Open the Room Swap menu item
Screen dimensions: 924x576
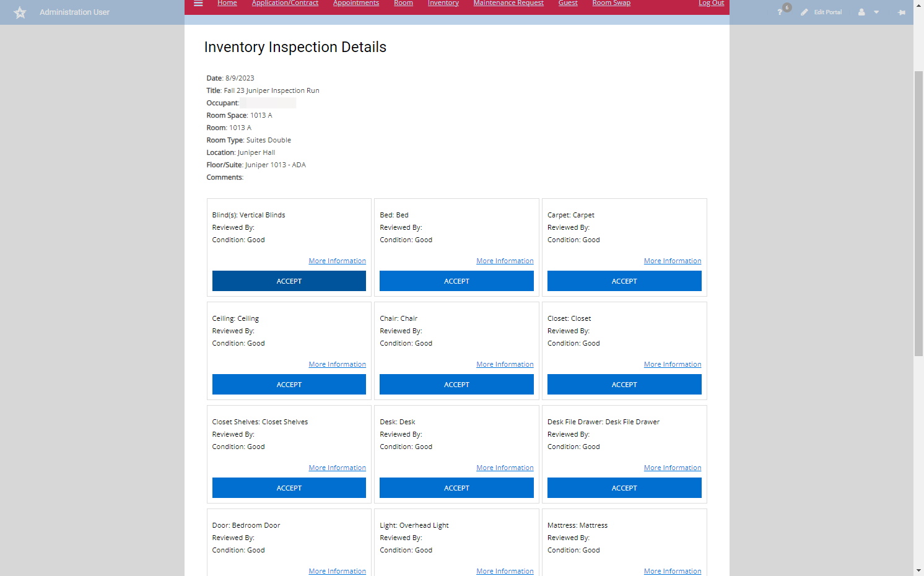point(611,3)
